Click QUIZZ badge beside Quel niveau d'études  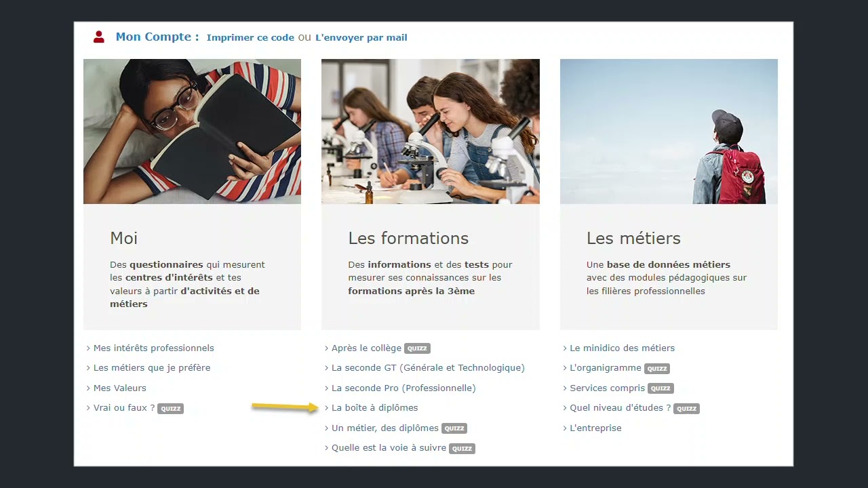(686, 409)
